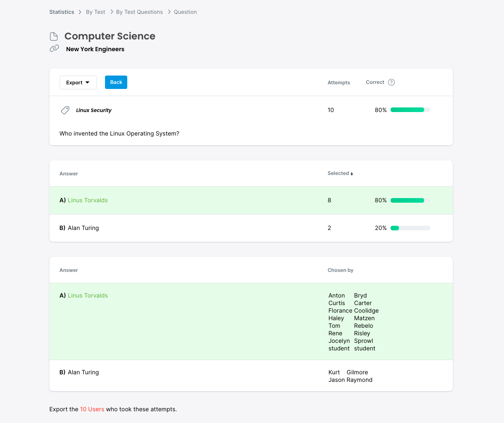Click the document icon beside Computer Science
Viewport: 504px width, 423px height.
tap(54, 37)
